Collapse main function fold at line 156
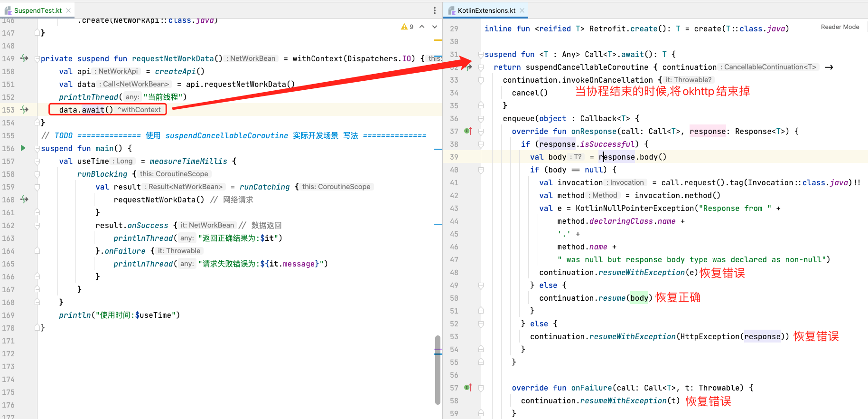This screenshot has width=868, height=419. [x=37, y=149]
